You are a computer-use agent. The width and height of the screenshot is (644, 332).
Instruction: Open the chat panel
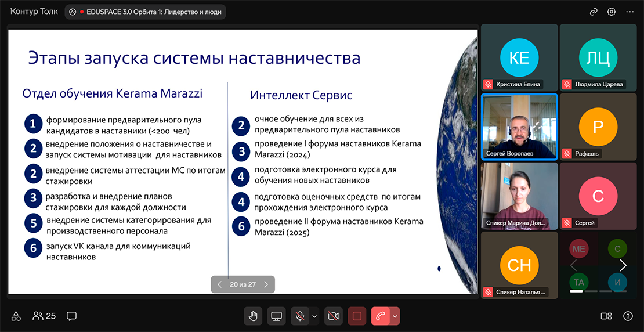(72, 316)
